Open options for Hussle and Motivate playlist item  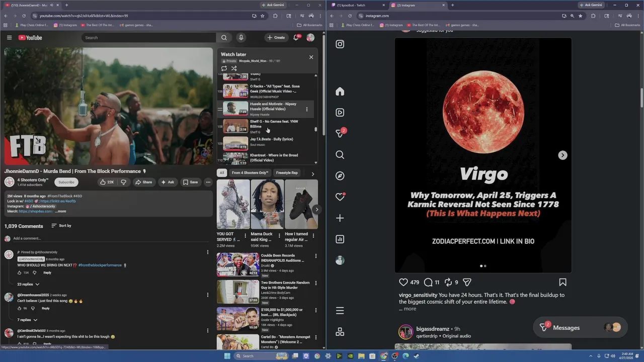[307, 109]
